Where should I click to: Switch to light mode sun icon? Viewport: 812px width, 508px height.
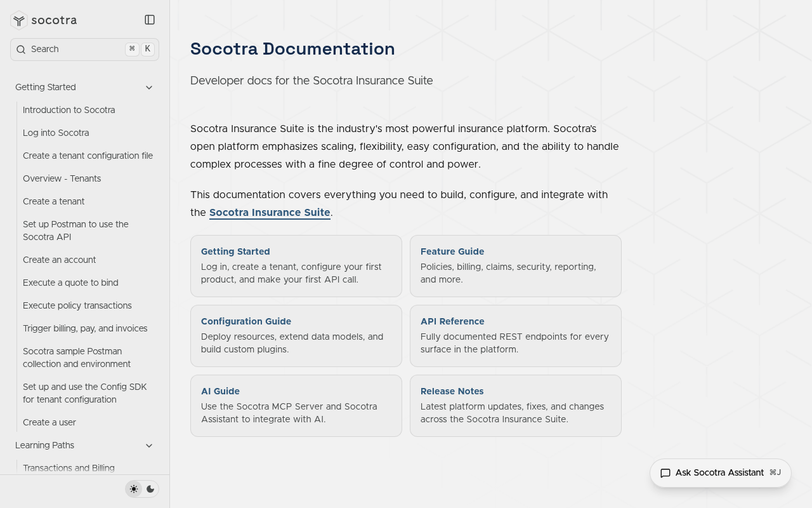(134, 489)
